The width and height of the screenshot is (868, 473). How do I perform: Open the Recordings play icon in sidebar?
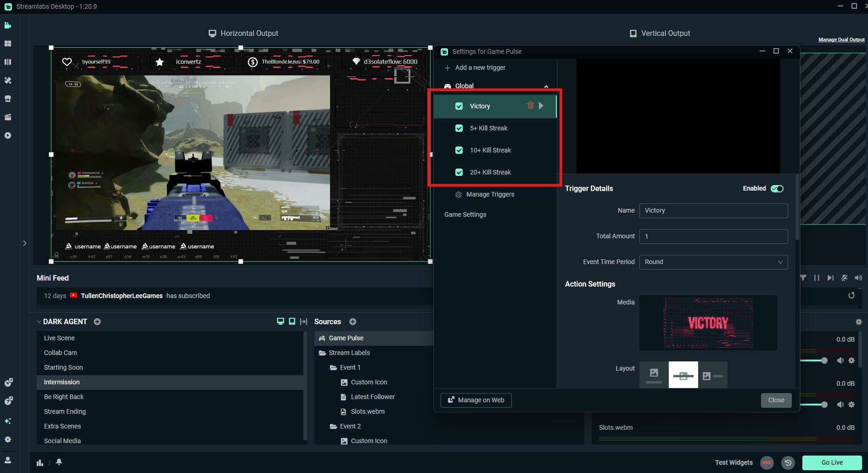[8, 135]
